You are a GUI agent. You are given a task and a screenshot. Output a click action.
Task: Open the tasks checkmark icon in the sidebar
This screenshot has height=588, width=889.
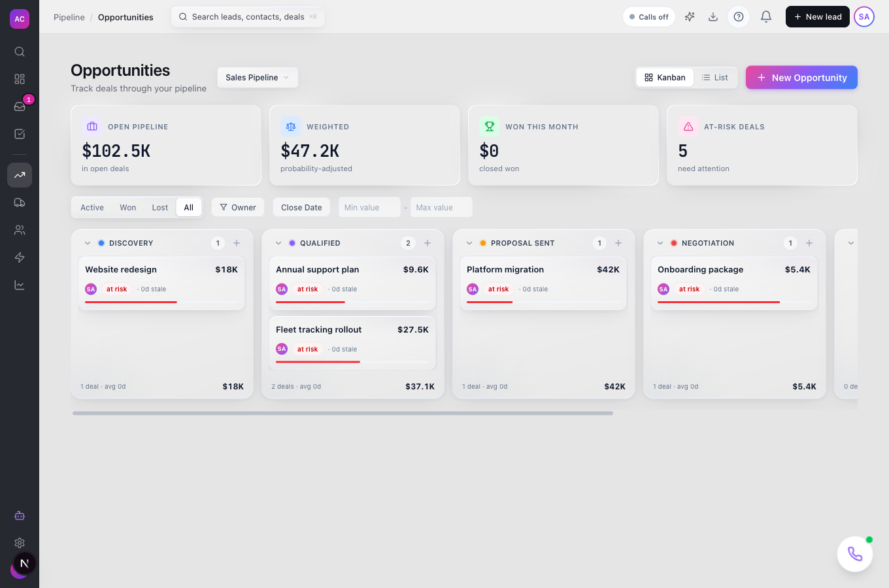pos(20,134)
